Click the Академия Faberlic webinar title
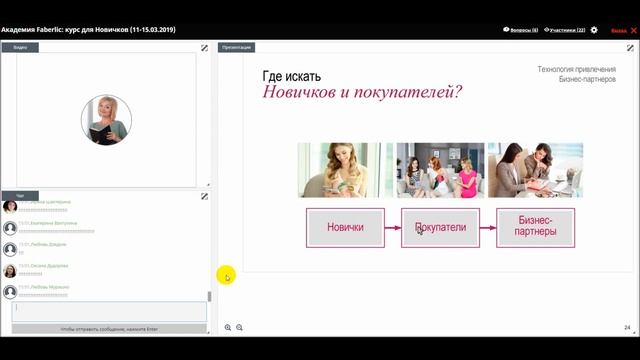Viewport: 640px width, 360px height. pos(88,30)
